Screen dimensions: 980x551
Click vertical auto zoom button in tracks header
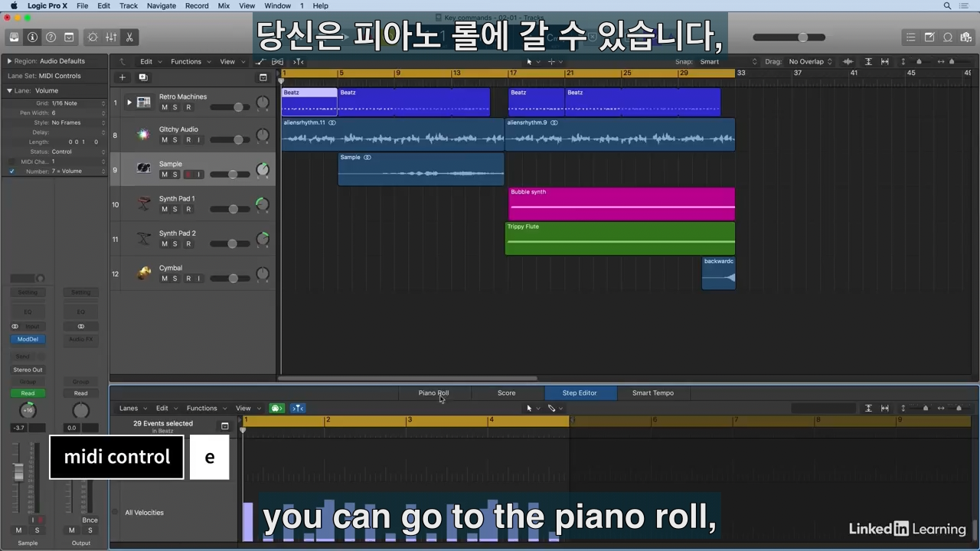[x=868, y=61]
